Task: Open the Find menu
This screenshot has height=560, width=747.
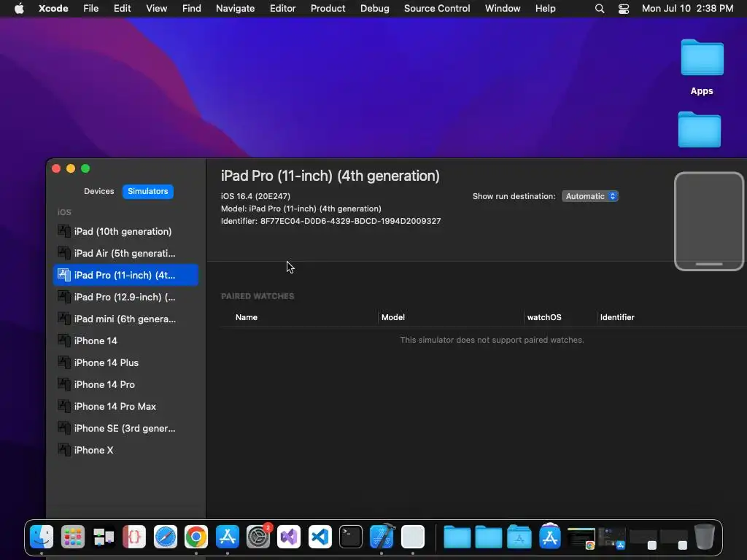Action: coord(192,8)
